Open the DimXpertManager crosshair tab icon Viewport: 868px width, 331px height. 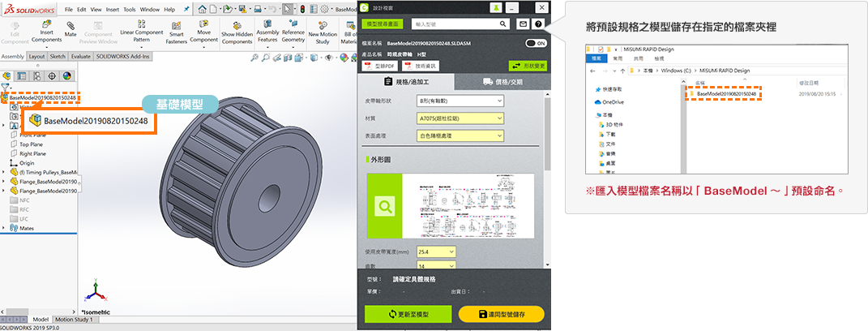(x=52, y=76)
